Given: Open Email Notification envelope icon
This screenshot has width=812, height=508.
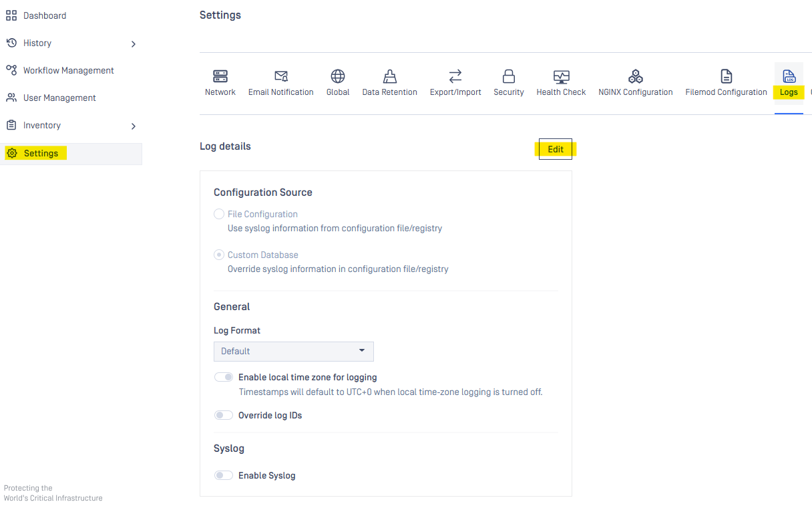Looking at the screenshot, I should pos(281,76).
